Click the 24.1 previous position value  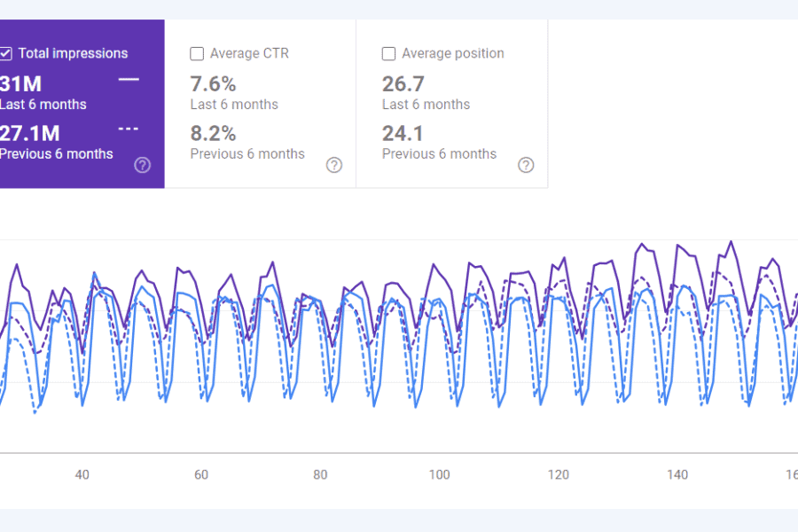tap(403, 134)
